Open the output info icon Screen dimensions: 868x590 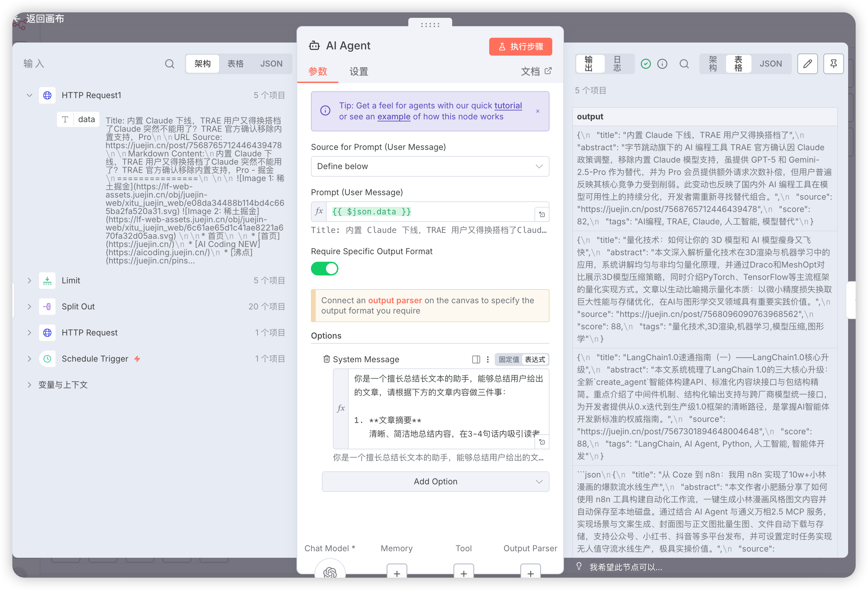[x=662, y=64]
